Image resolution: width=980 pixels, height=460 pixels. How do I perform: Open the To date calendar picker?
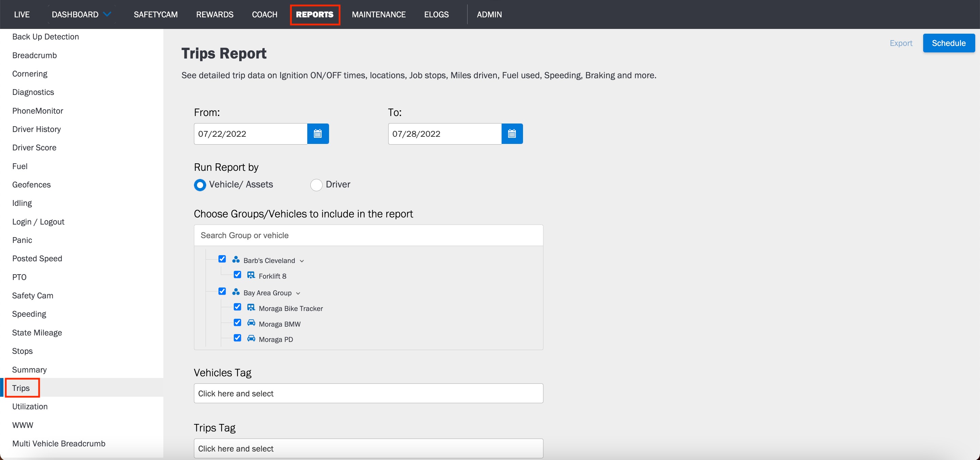point(512,134)
